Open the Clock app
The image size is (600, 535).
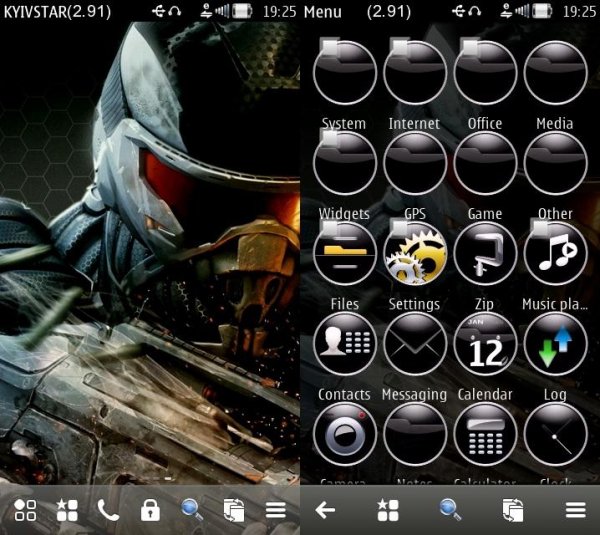555,434
